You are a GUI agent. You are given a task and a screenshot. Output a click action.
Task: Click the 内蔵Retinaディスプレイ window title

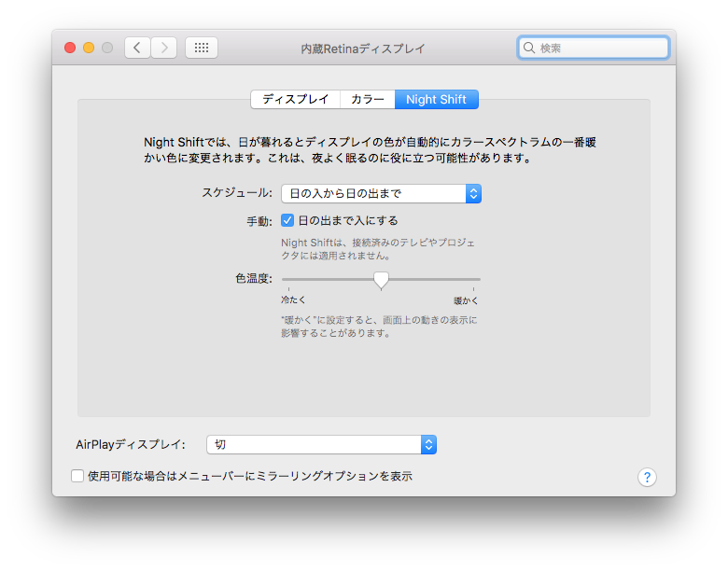click(363, 49)
